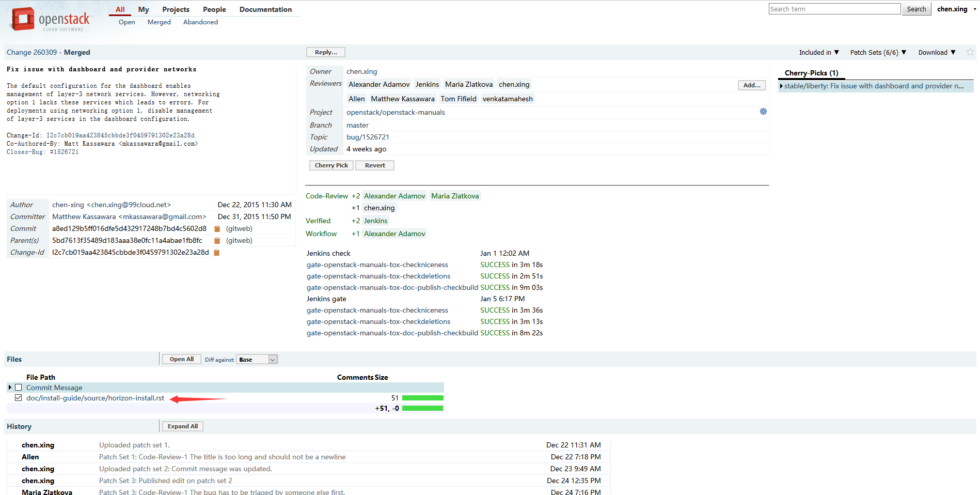Open Jenkins check checkniceness job link
The width and height of the screenshot is (980, 495).
click(377, 265)
